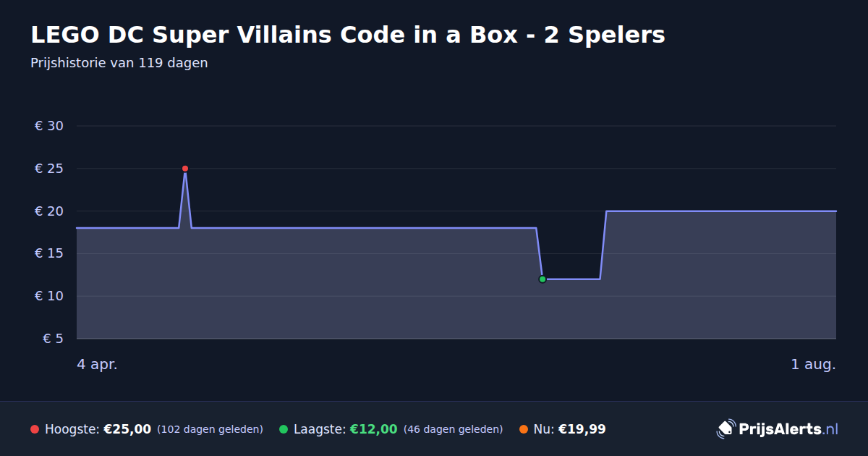Screen dimensions: 868x456
Task: Select the green lowest-point marker on chart
Action: tap(542, 279)
